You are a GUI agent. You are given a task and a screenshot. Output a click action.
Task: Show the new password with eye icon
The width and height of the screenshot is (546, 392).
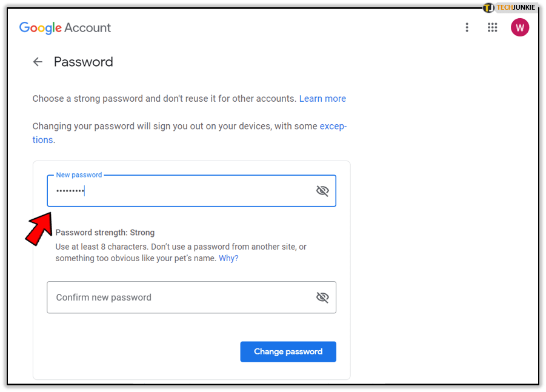pos(322,191)
